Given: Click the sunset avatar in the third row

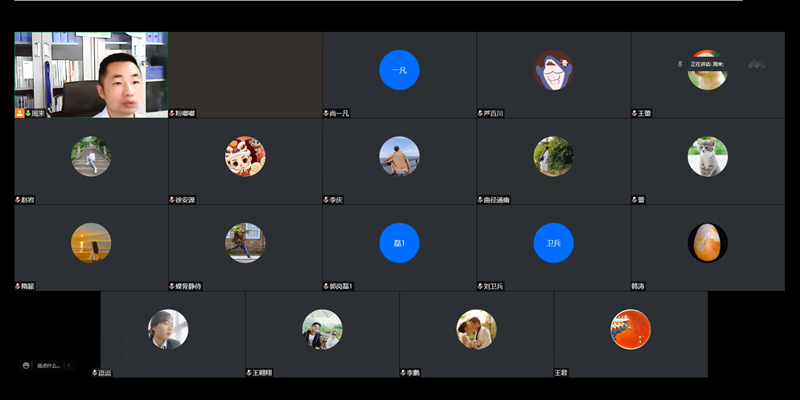Looking at the screenshot, I should [x=91, y=243].
